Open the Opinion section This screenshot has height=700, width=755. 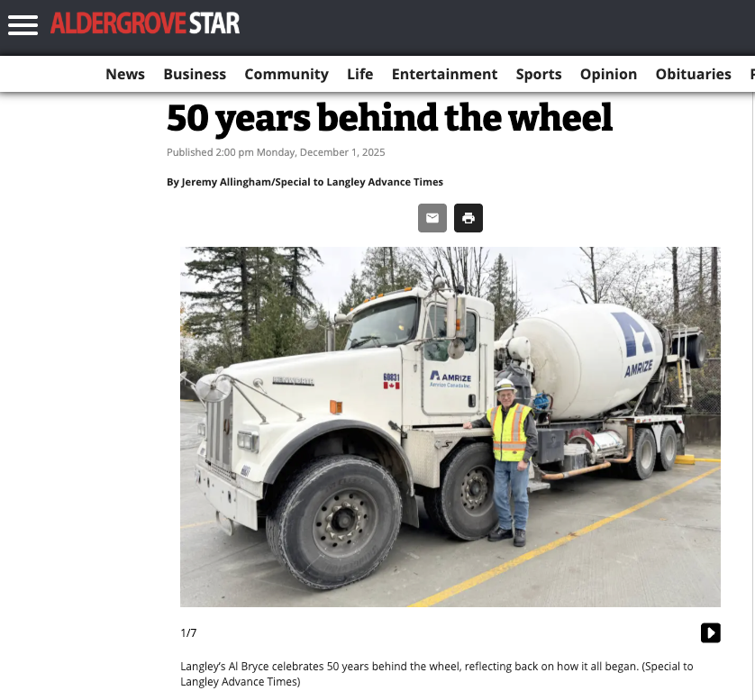(x=609, y=74)
